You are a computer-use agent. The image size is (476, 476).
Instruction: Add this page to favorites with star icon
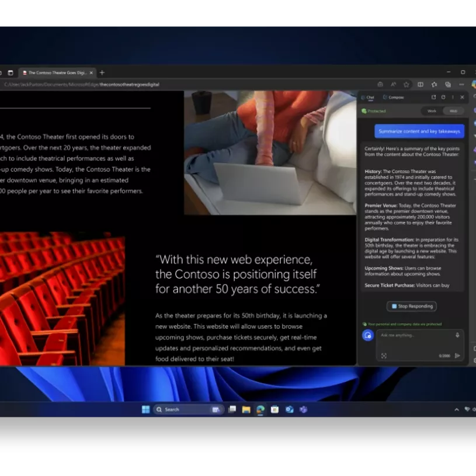406,84
